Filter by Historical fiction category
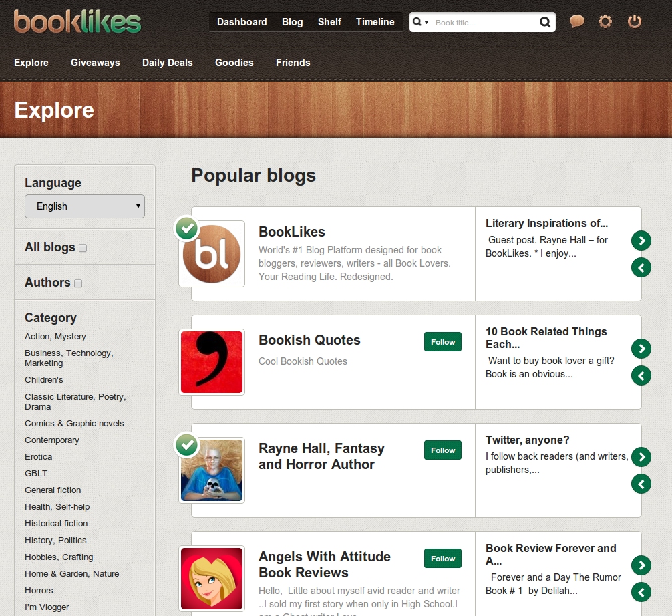The image size is (672, 616). click(56, 523)
